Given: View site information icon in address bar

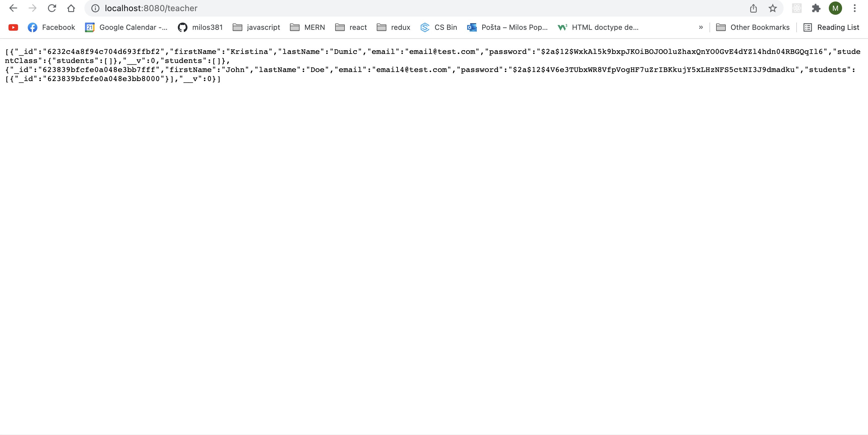Looking at the screenshot, I should [95, 8].
